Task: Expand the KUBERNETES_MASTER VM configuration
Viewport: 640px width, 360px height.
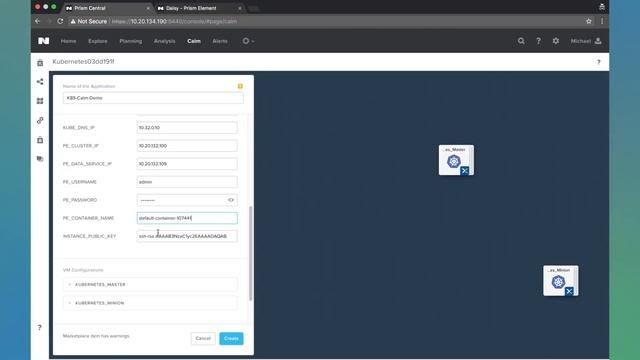Action: (150, 284)
